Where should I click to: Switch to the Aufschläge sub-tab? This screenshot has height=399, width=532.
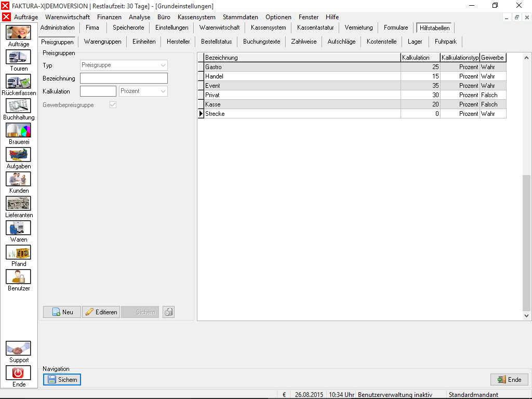click(x=341, y=42)
